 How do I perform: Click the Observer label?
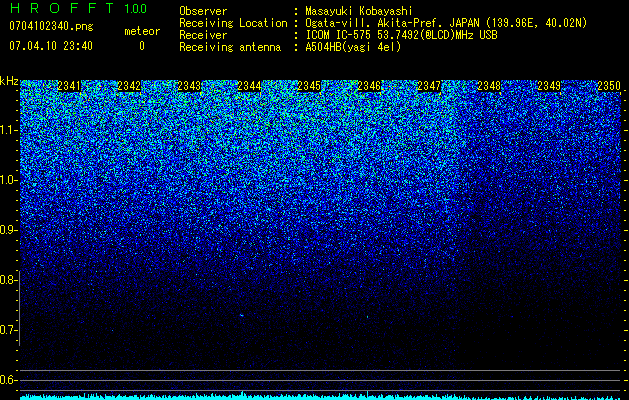[203, 11]
